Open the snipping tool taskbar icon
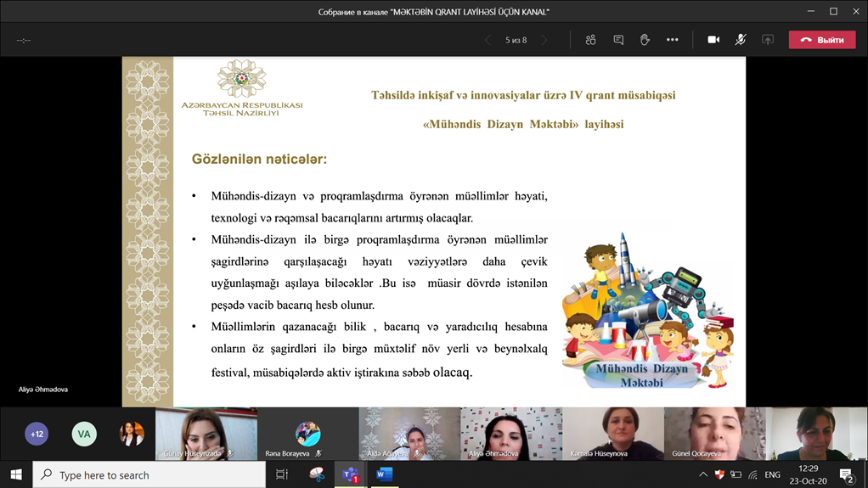 (x=316, y=474)
